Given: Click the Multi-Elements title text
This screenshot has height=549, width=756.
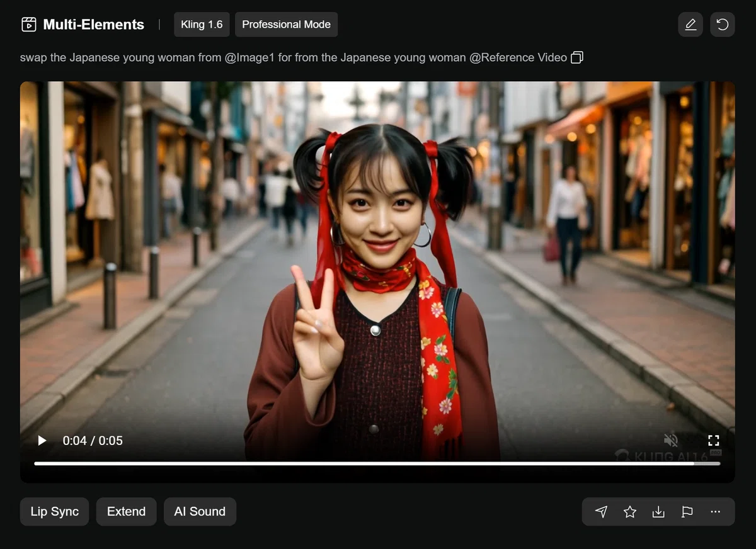Looking at the screenshot, I should (x=93, y=25).
